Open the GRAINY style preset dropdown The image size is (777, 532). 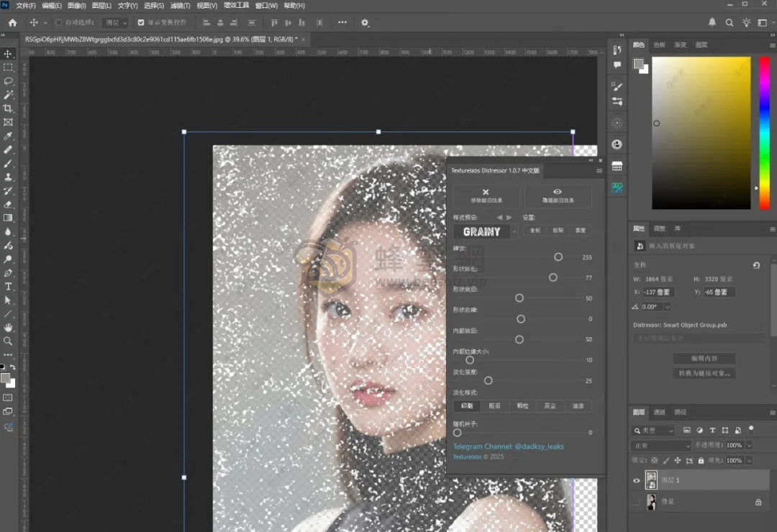coord(514,231)
